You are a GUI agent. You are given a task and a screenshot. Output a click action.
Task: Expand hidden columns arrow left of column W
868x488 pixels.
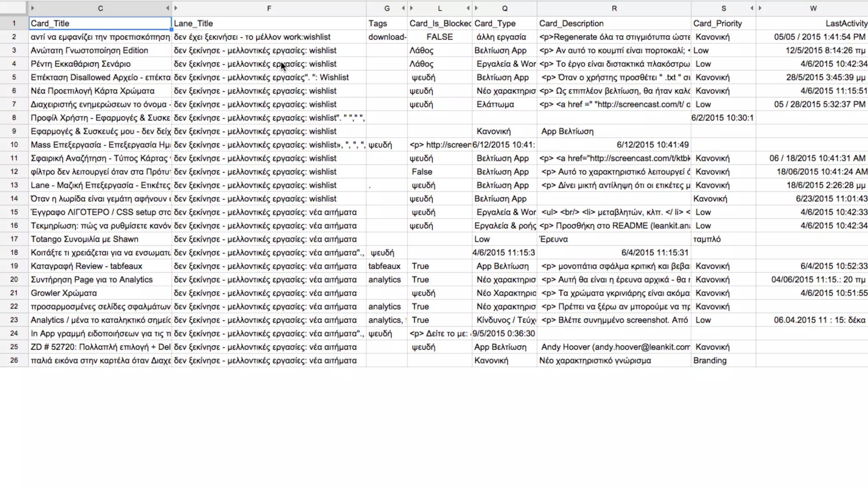760,8
